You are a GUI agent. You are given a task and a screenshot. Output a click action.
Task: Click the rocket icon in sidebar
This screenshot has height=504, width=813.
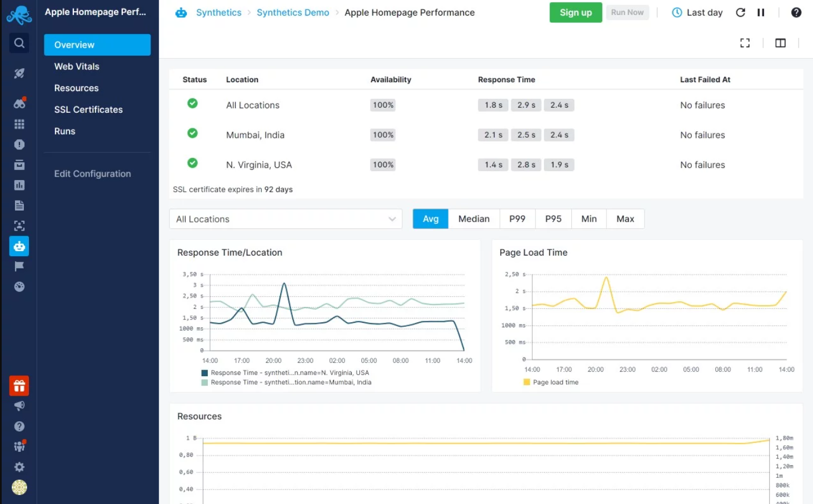pyautogui.click(x=19, y=73)
